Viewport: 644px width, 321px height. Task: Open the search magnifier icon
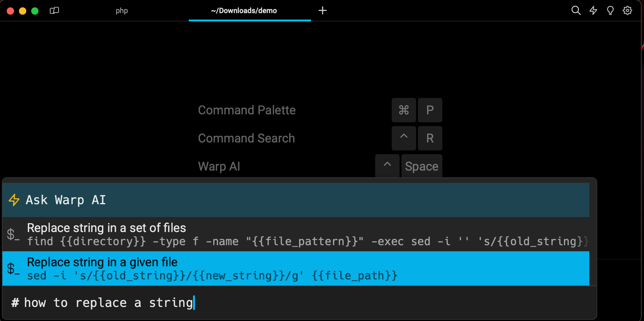pyautogui.click(x=576, y=11)
